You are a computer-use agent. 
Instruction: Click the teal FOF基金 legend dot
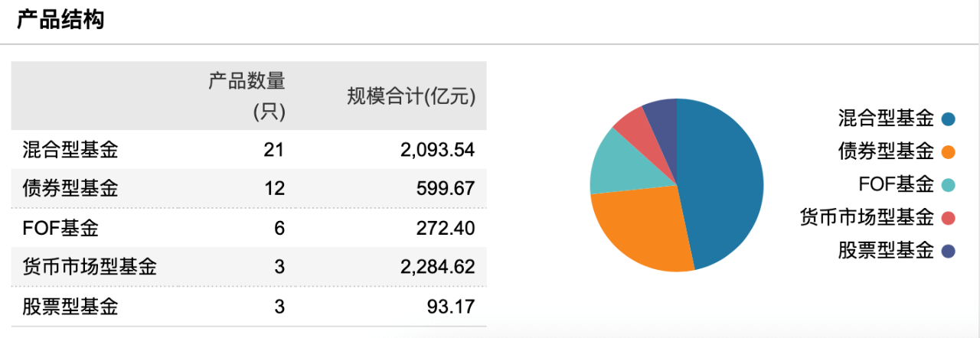coord(949,184)
